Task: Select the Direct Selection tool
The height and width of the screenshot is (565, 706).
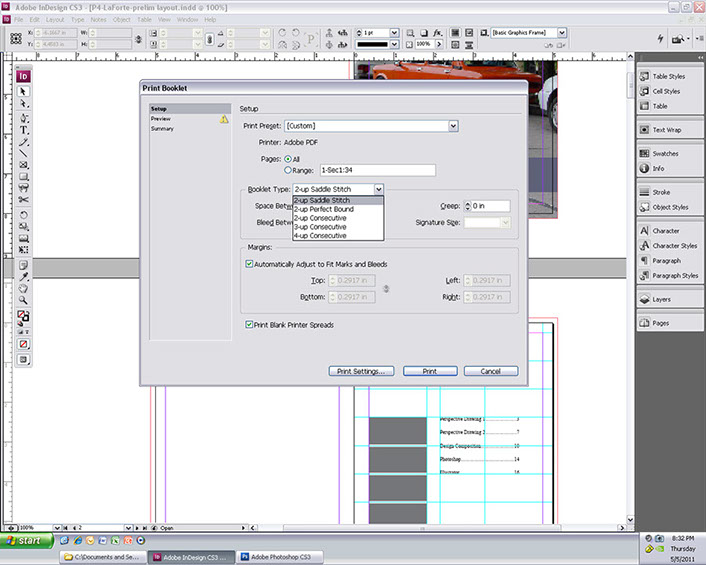Action: point(23,104)
